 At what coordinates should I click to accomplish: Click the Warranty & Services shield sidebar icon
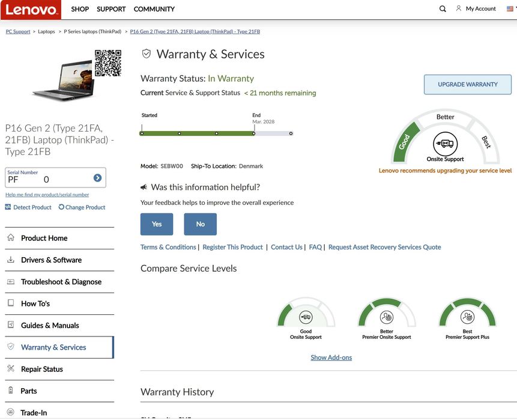tap(11, 347)
